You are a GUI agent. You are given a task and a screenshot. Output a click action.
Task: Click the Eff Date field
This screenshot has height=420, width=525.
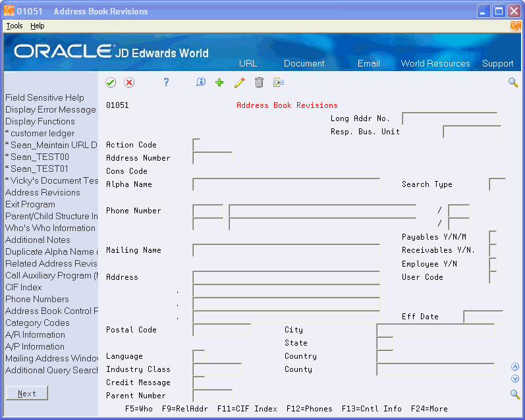[x=483, y=317]
